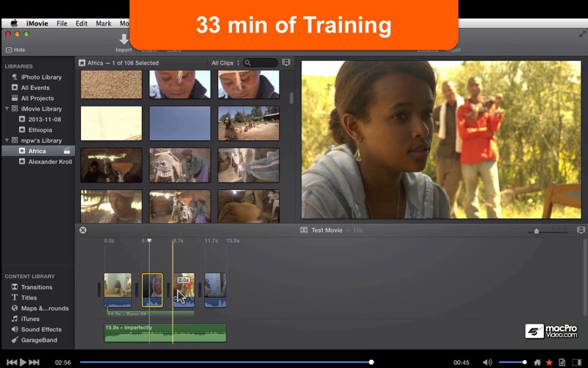Select All Projects in the sidebar
Image resolution: width=588 pixels, height=368 pixels.
tap(37, 98)
